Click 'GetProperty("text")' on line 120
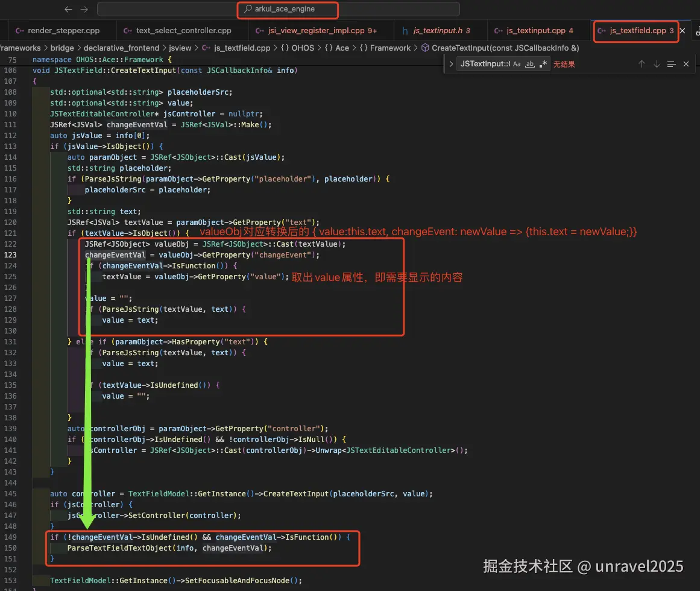 (274, 223)
